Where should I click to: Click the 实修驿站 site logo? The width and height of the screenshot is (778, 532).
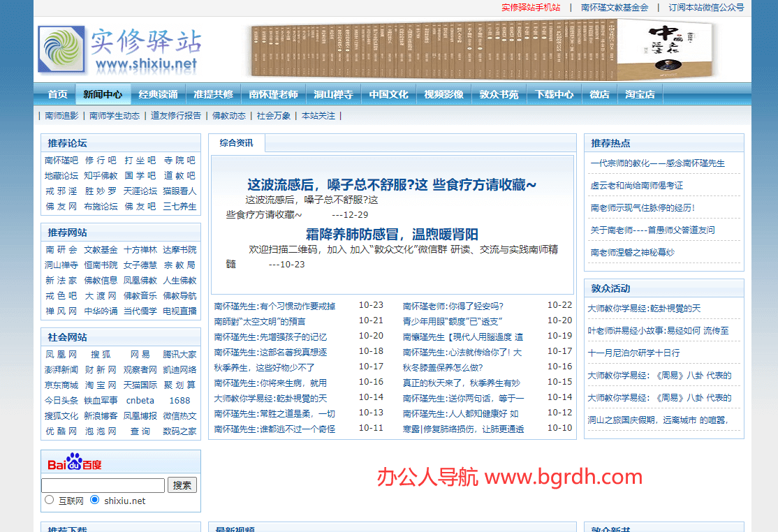[x=119, y=50]
